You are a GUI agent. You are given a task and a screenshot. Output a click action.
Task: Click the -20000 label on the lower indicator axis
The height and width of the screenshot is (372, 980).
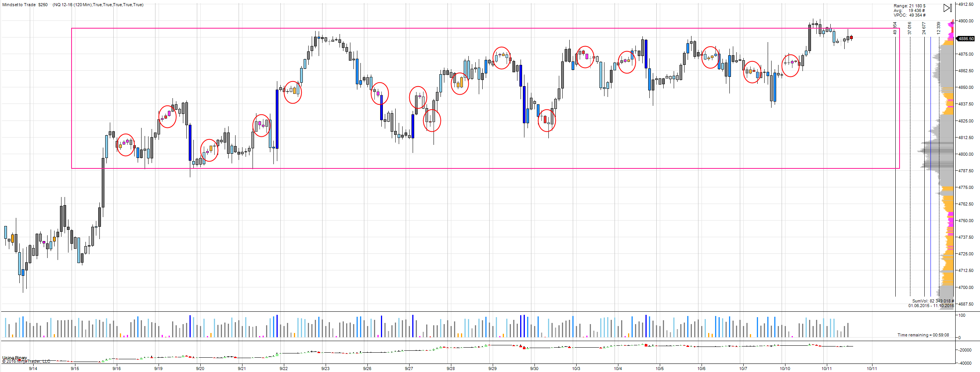tap(965, 350)
